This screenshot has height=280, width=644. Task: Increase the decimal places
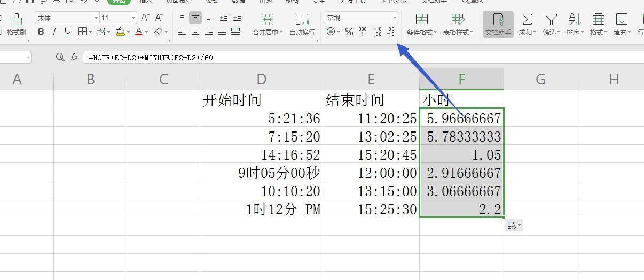click(378, 32)
